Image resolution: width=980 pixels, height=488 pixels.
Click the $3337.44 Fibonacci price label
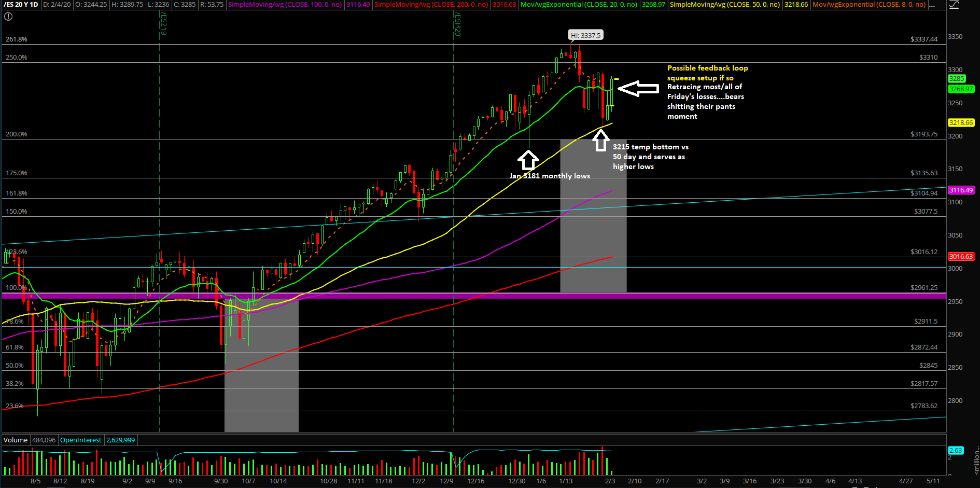924,39
